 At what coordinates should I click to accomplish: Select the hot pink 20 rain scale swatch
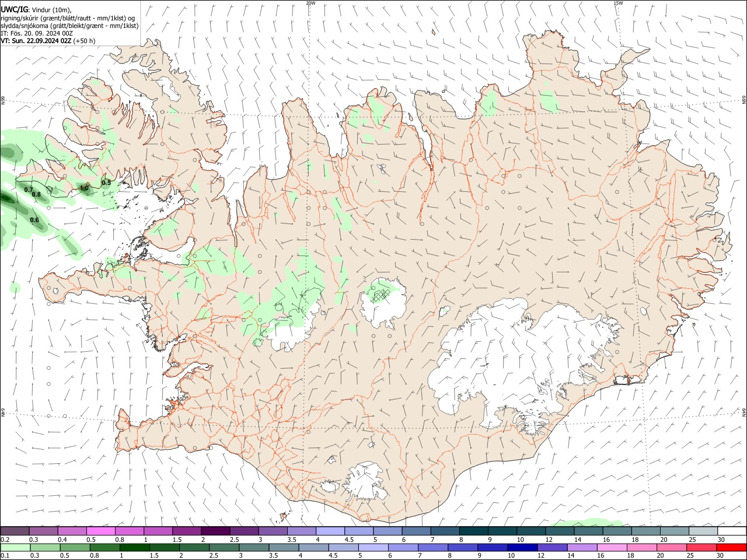coord(671,548)
